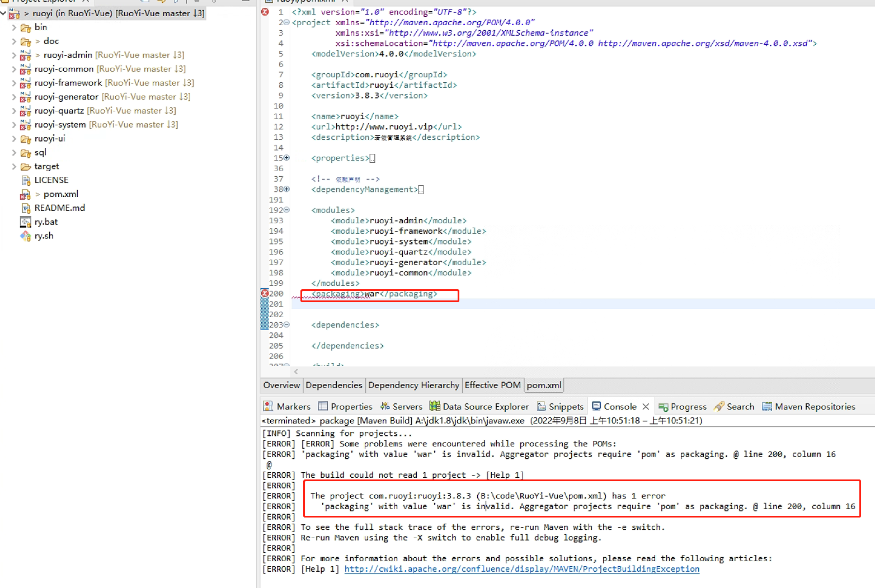
Task: Click the ry.bat file icon
Action: point(26,222)
